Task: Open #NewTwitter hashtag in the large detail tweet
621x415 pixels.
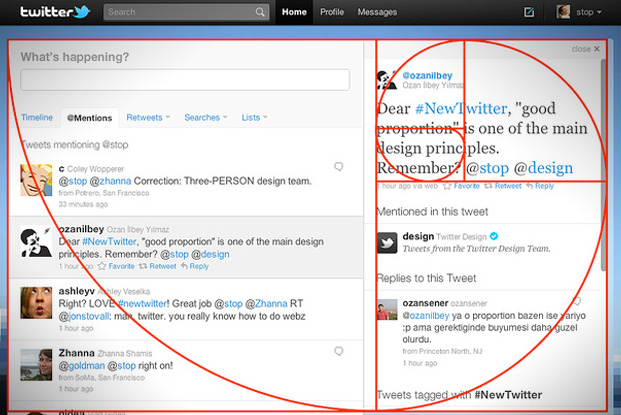Action: (461, 109)
